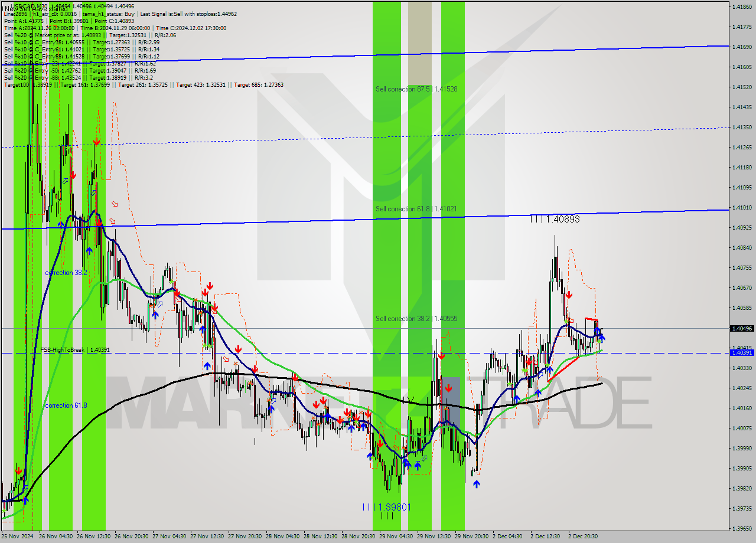The image size is (756, 543).
Task: Click the '29 Nov 12:30' time axis label
Action: (x=434, y=537)
